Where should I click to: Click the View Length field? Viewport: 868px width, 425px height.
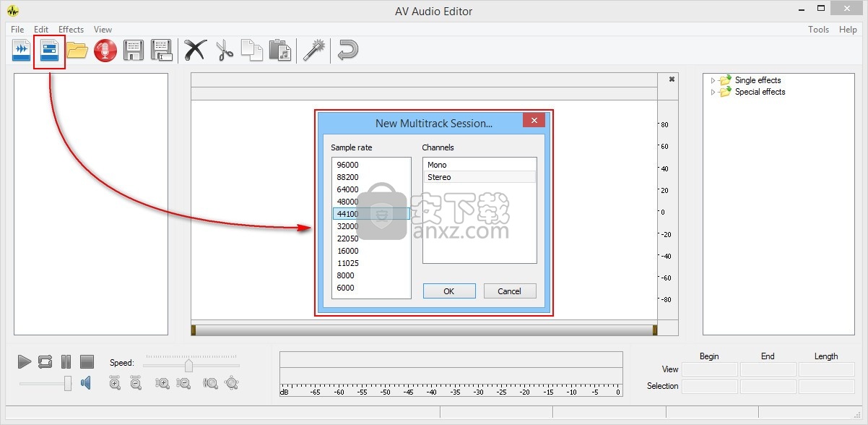click(x=827, y=369)
